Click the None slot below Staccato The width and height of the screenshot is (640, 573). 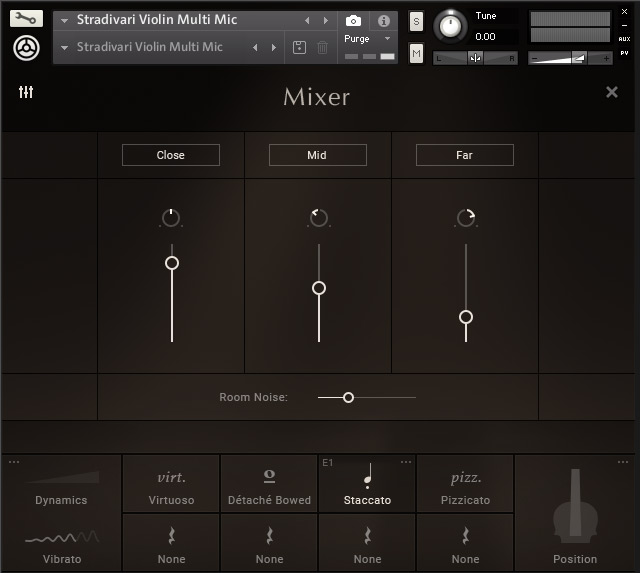point(367,543)
